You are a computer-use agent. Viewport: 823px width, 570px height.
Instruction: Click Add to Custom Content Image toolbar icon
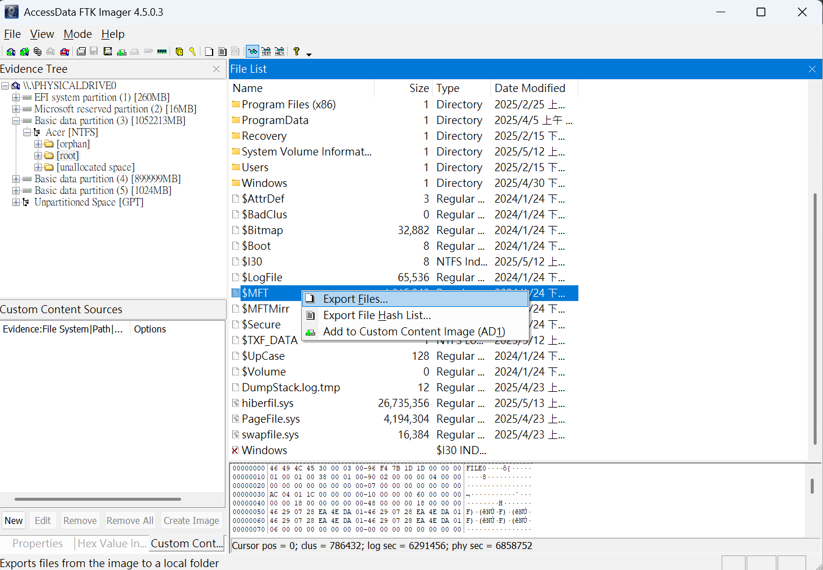pos(121,51)
